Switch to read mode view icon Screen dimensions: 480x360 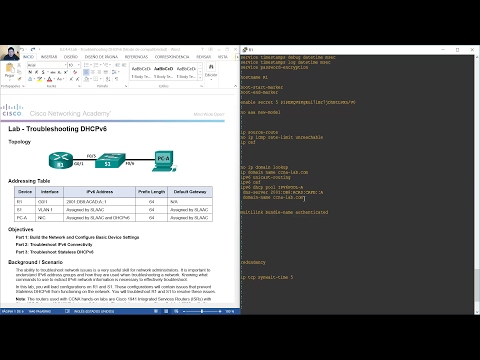[x=156, y=311]
